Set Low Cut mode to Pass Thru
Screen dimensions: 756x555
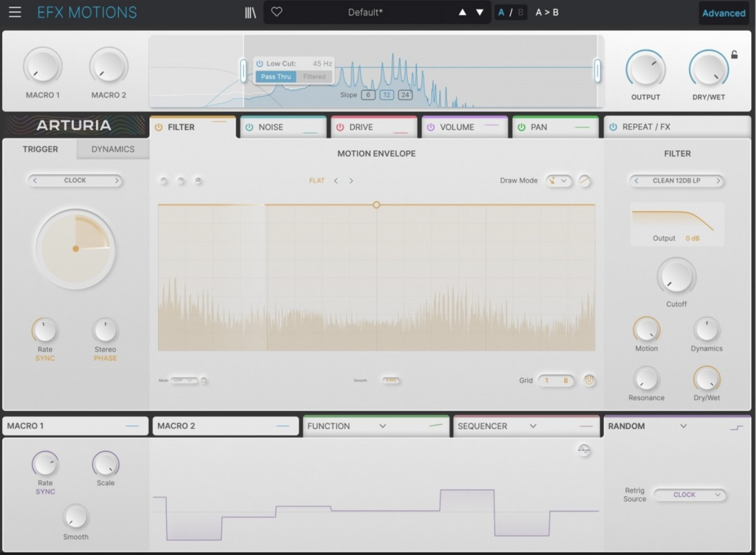[x=276, y=77]
